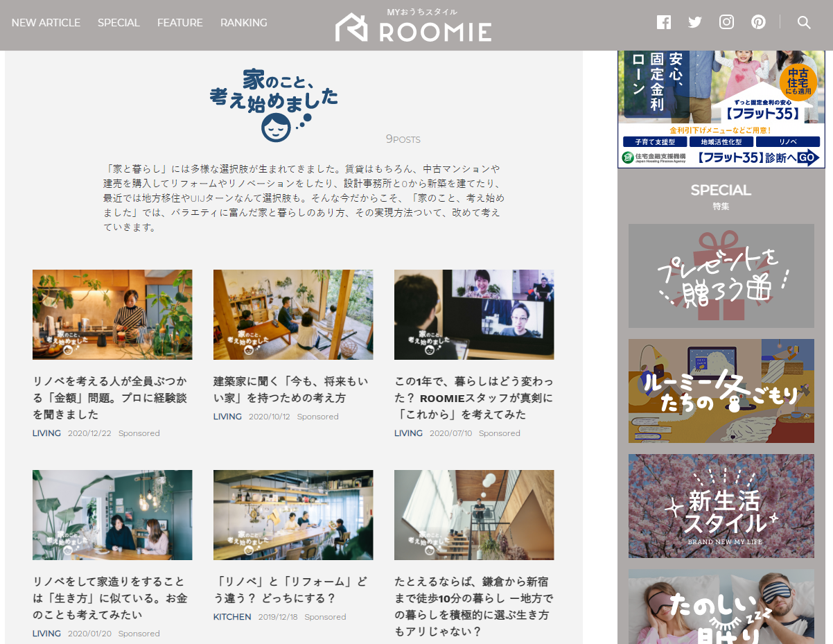Open the Facebook icon in the header
Viewport: 833px width, 644px height.
(664, 22)
